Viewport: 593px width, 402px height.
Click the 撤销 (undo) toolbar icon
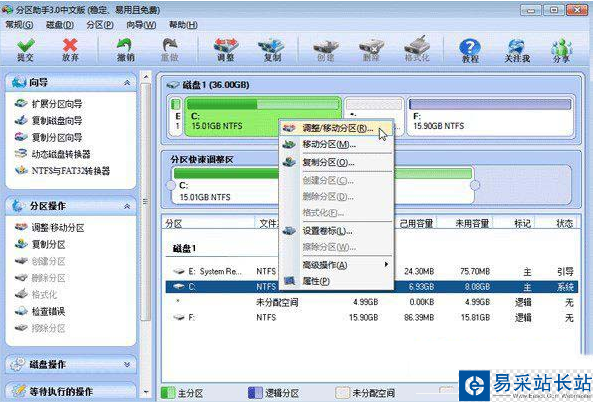(x=125, y=45)
